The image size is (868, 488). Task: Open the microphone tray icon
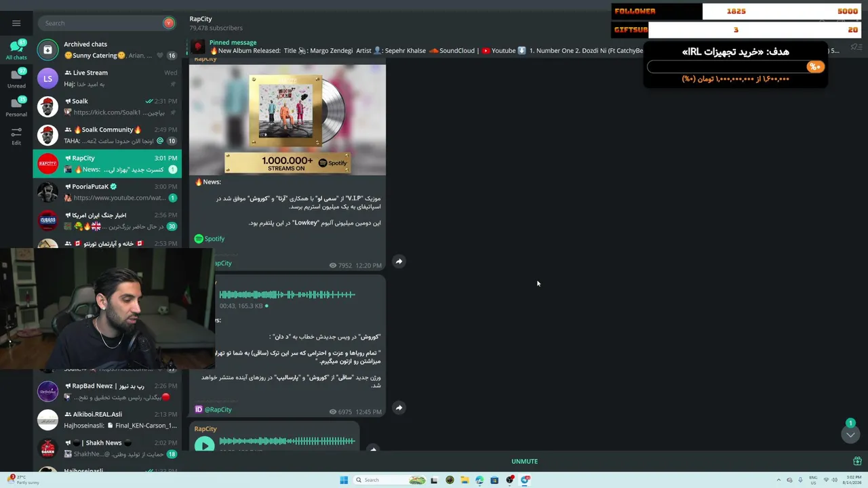pyautogui.click(x=800, y=480)
